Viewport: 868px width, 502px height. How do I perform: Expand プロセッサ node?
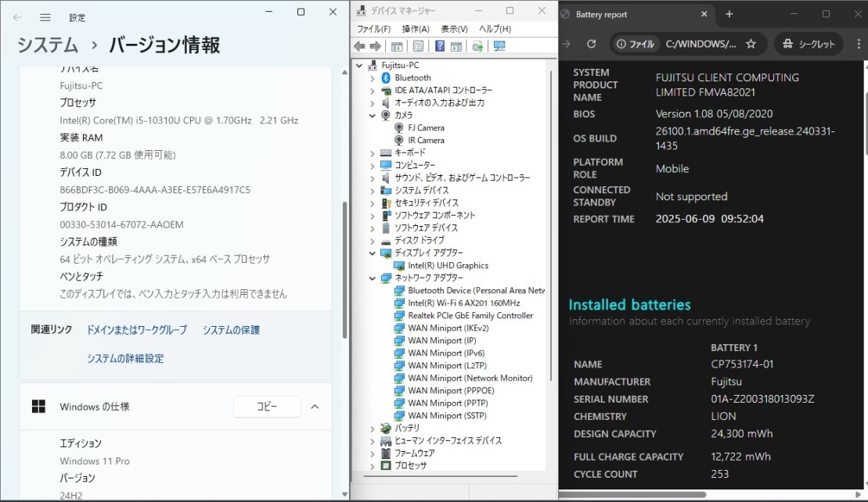point(373,466)
